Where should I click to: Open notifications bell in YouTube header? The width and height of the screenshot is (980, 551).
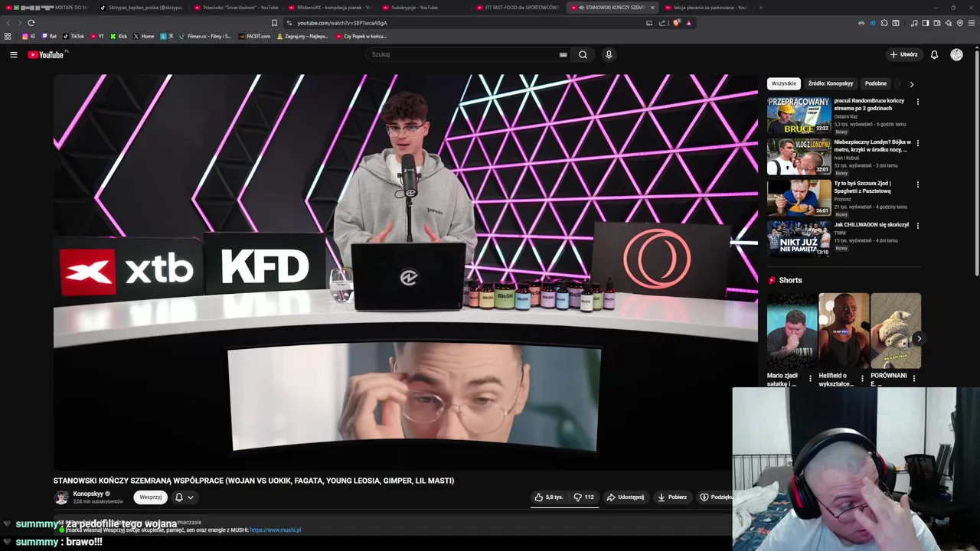934,54
